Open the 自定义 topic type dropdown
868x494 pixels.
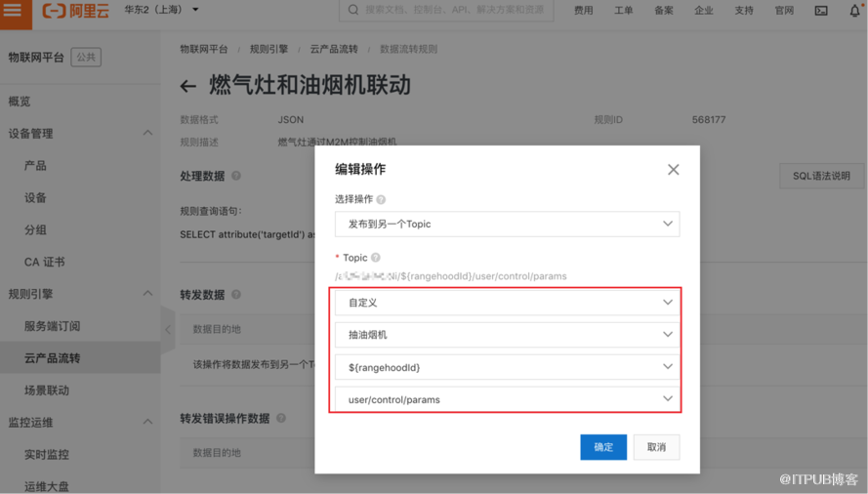(507, 303)
